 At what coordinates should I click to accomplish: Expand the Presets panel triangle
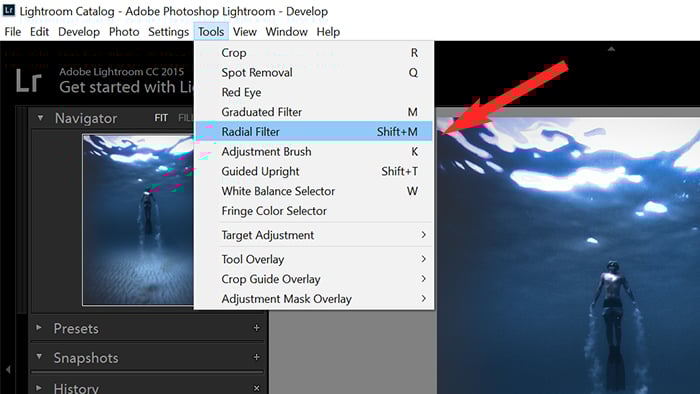(39, 328)
